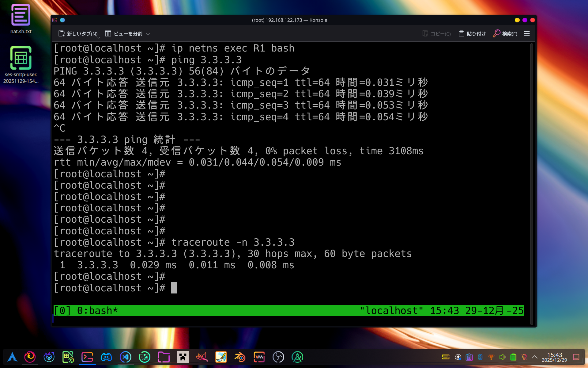The image size is (588, 368).
Task: Expand the hidden system tray icons arrow
Action: click(535, 357)
